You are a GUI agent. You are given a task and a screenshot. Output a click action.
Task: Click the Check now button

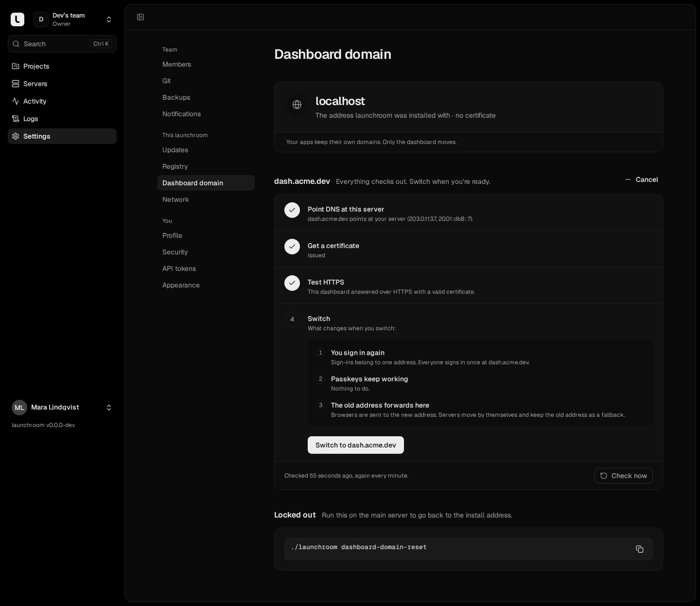[x=624, y=476]
